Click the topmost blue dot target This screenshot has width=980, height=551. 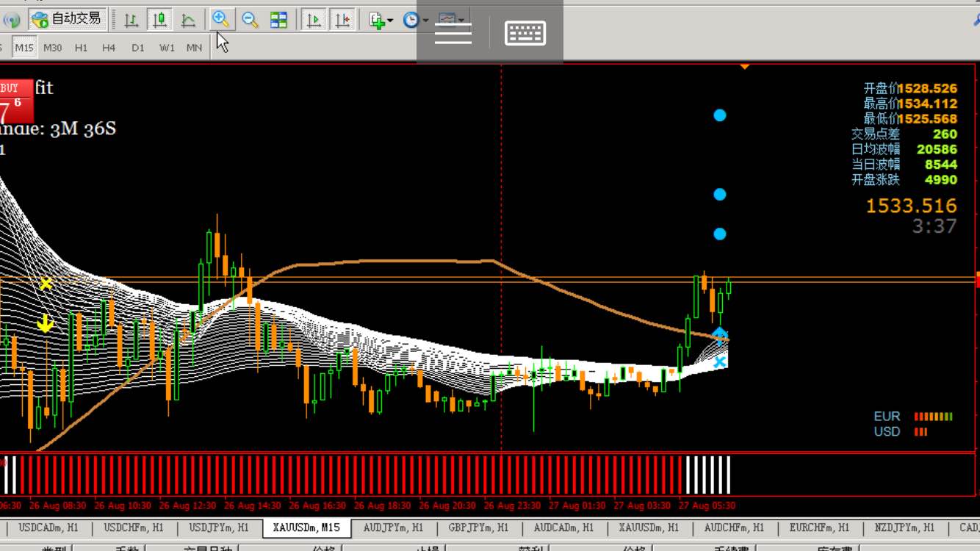[720, 115]
